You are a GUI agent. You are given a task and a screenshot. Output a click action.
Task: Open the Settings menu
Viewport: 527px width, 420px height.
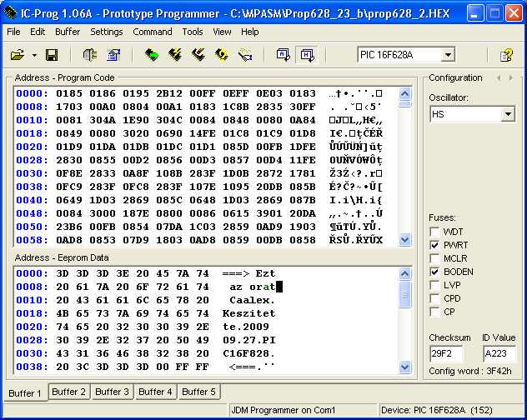click(107, 32)
